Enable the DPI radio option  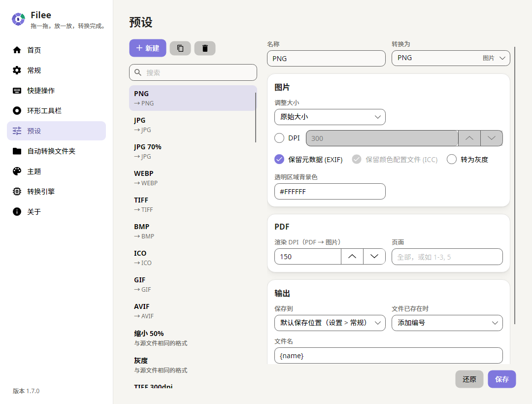pyautogui.click(x=279, y=138)
